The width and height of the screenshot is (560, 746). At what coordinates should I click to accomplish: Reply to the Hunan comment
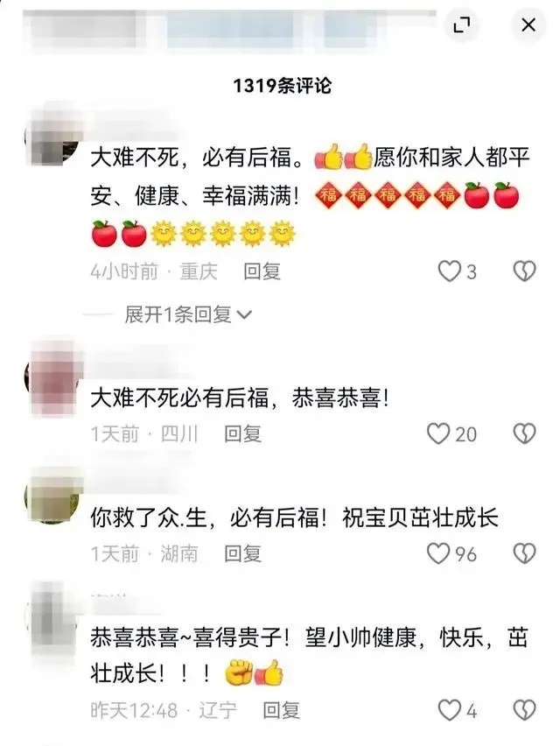243,553
